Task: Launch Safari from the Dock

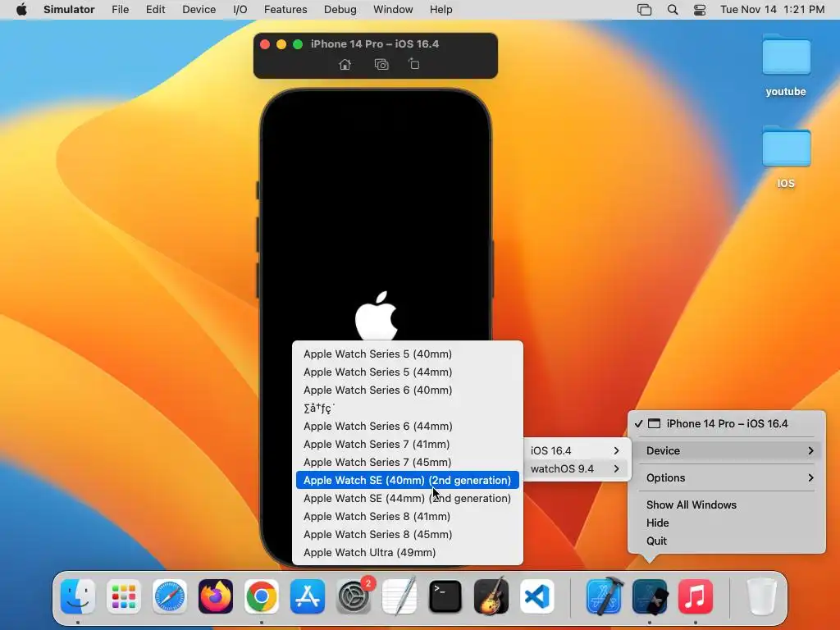Action: [x=170, y=596]
